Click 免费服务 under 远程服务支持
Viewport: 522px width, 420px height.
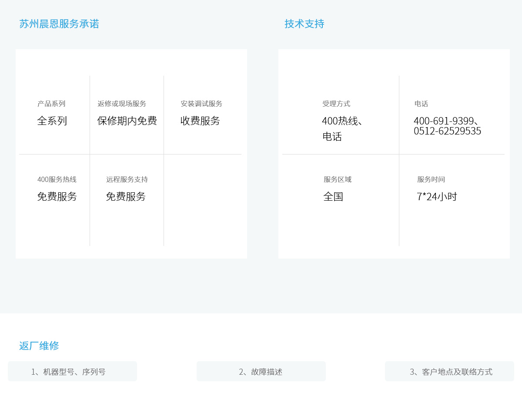126,197
